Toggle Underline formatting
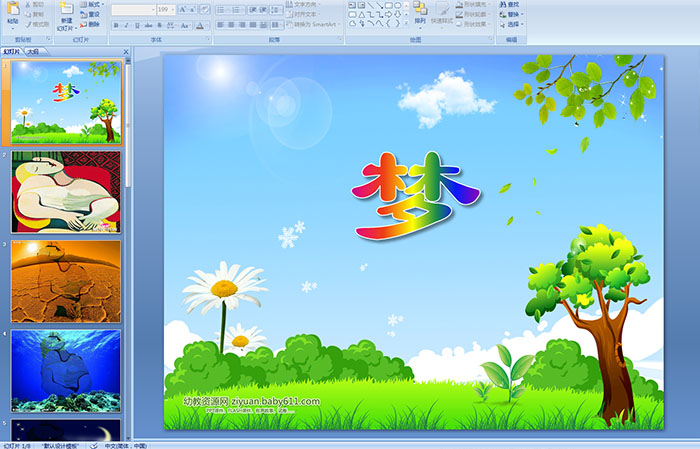 [137, 25]
